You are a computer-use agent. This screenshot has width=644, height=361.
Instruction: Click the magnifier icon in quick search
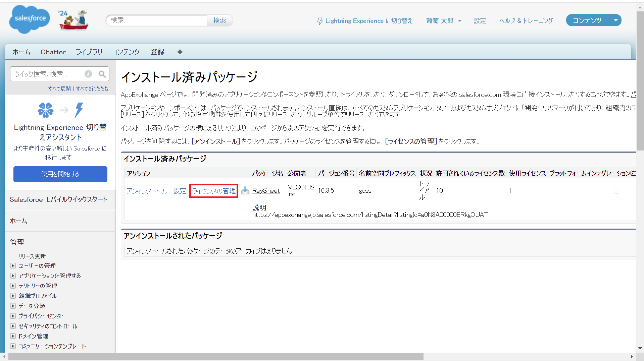[102, 74]
